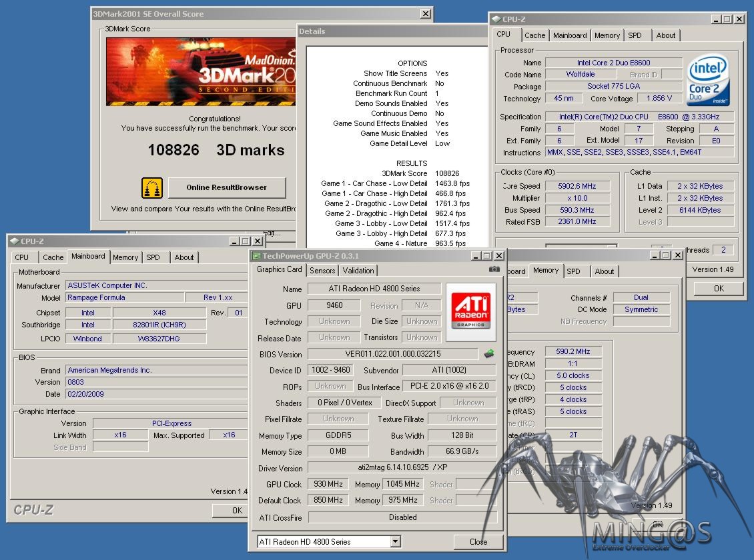Click the BIOS save chip icon in GPU-Z

pyautogui.click(x=489, y=354)
